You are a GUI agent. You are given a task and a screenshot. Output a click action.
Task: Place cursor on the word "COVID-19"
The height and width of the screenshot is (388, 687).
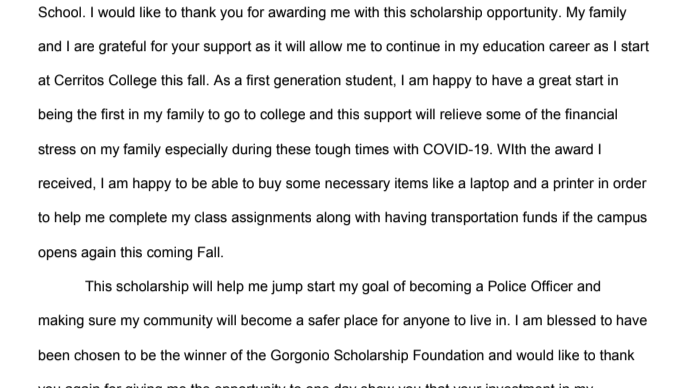click(x=457, y=149)
